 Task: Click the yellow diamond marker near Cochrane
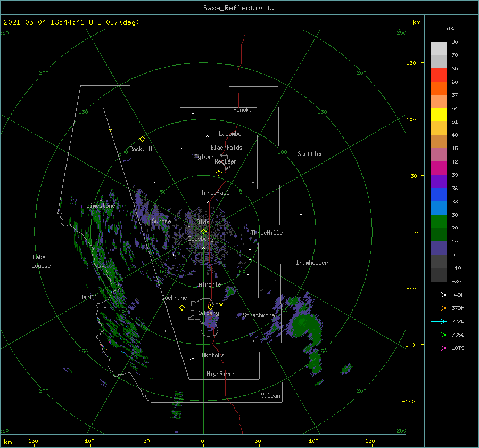tap(182, 308)
